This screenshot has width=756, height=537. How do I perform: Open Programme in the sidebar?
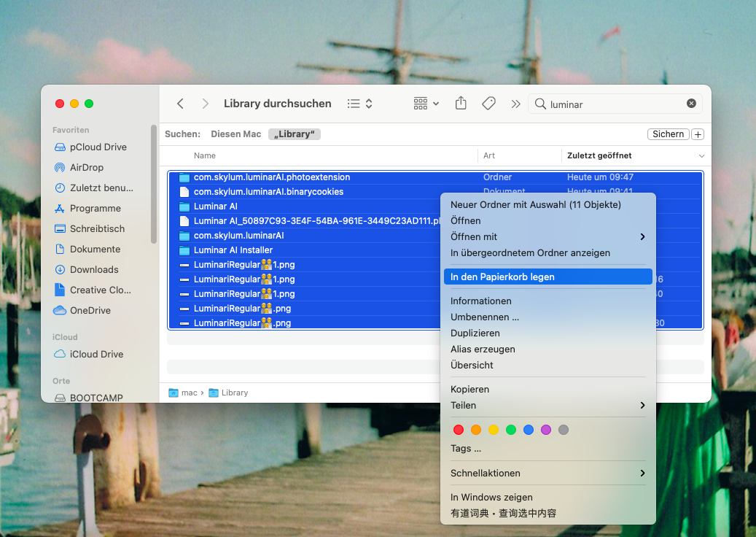pos(95,209)
